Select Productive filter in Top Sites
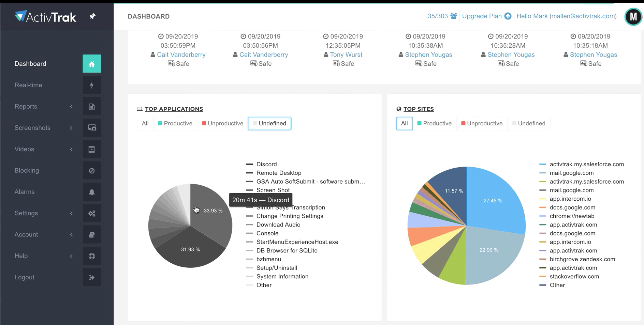This screenshot has height=325, width=644. tap(435, 123)
